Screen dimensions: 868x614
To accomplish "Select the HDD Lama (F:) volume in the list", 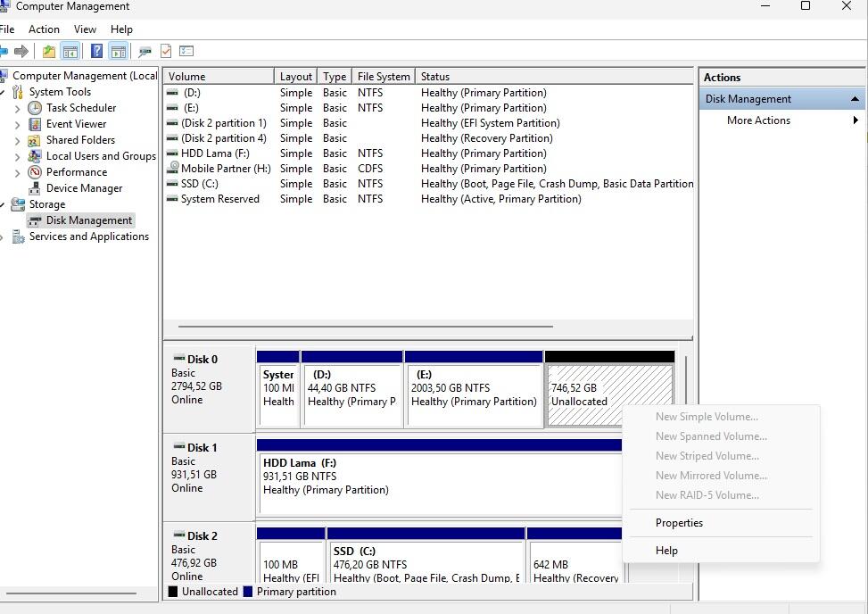I will coord(214,153).
